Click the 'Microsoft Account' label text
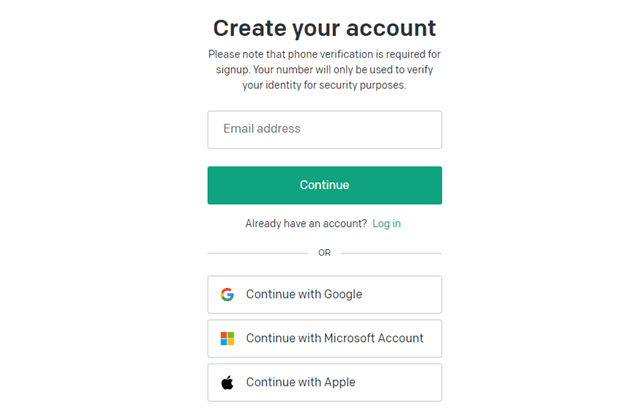 click(374, 339)
